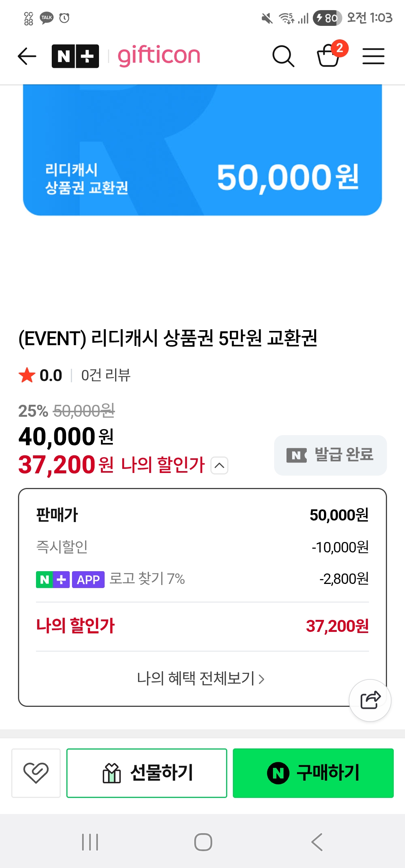
Task: Tap the Android system back button
Action: tap(317, 842)
